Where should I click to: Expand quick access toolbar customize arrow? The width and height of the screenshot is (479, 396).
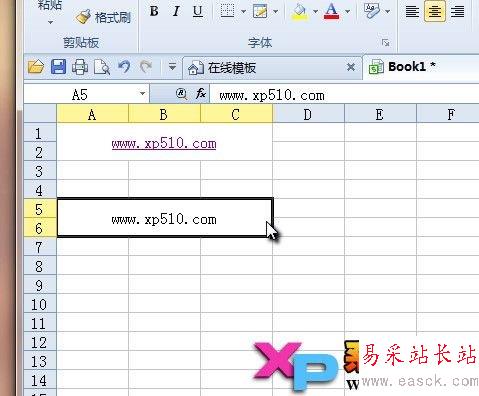172,67
